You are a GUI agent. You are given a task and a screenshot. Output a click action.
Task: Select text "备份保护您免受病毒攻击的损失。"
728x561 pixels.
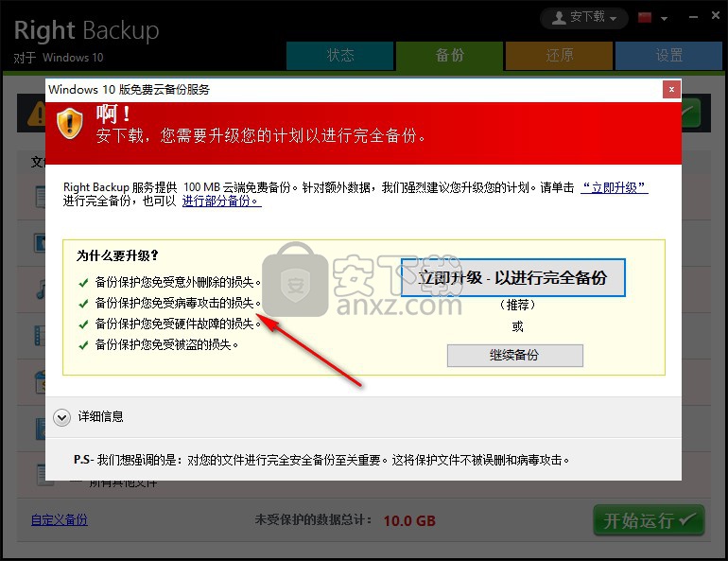[x=179, y=303]
